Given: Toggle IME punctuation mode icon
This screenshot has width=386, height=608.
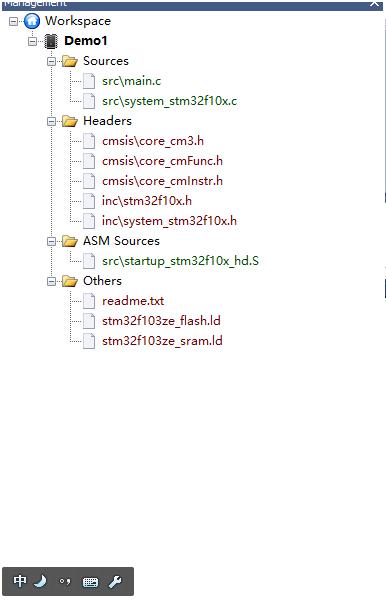Looking at the screenshot, I should [x=65, y=582].
